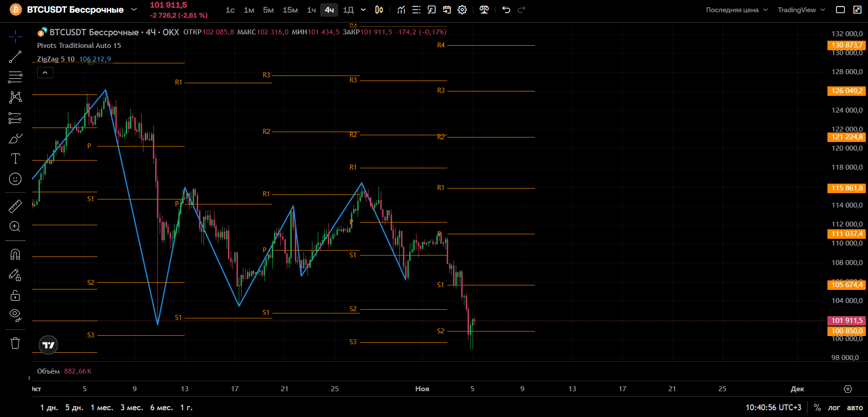Viewport: 868px width, 417px height.
Task: Select the trend line drawing tool
Action: click(15, 57)
